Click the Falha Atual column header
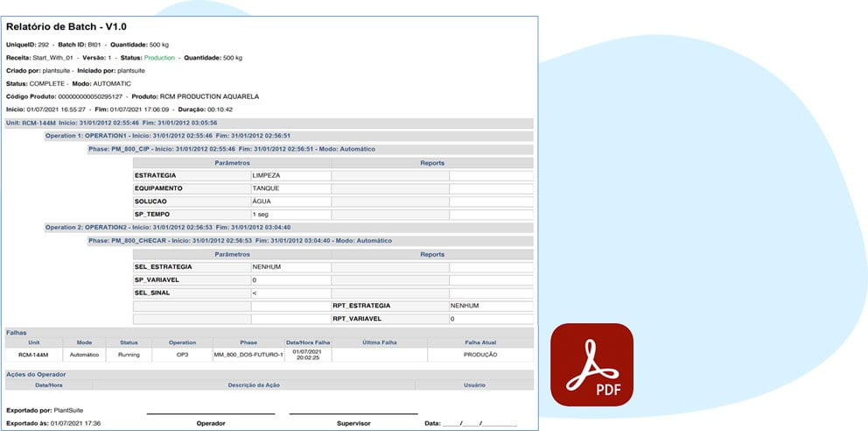The height and width of the screenshot is (431, 868). 479,343
